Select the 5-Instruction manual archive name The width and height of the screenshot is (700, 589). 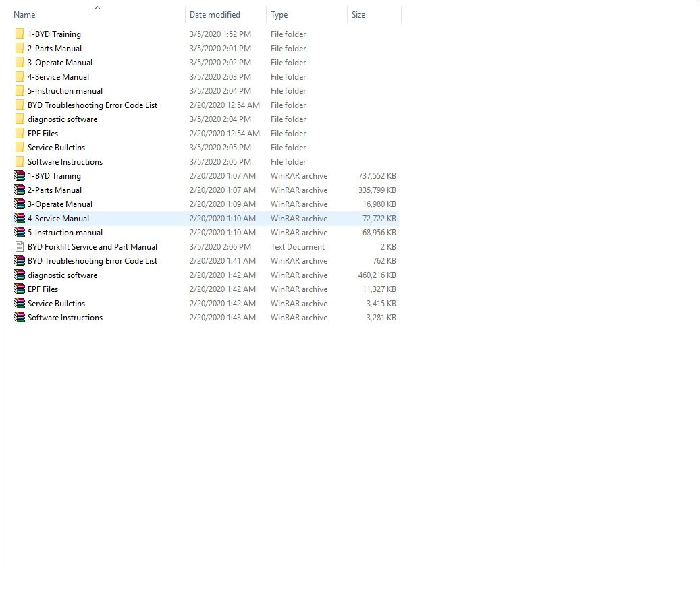point(65,233)
